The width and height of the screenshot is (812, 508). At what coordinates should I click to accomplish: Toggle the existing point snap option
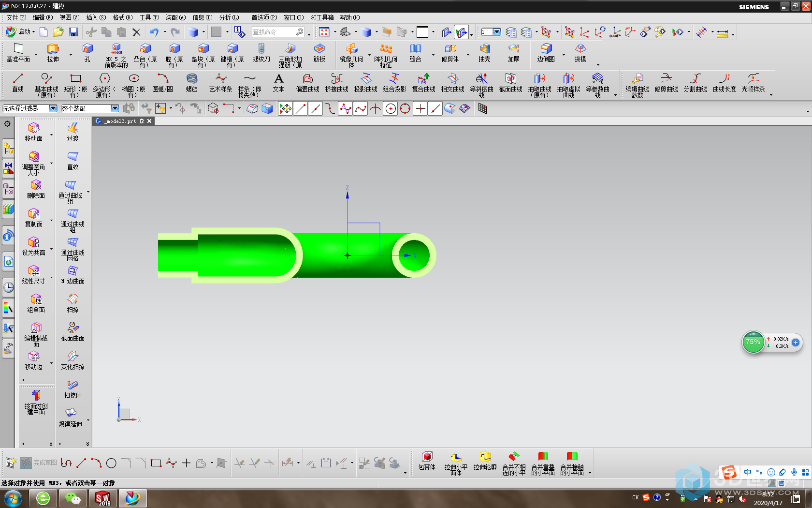pos(420,109)
